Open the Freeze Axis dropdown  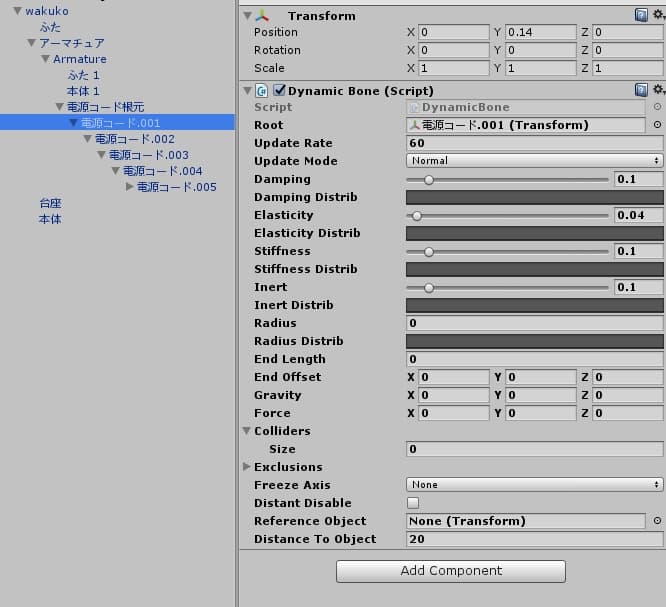coord(534,485)
